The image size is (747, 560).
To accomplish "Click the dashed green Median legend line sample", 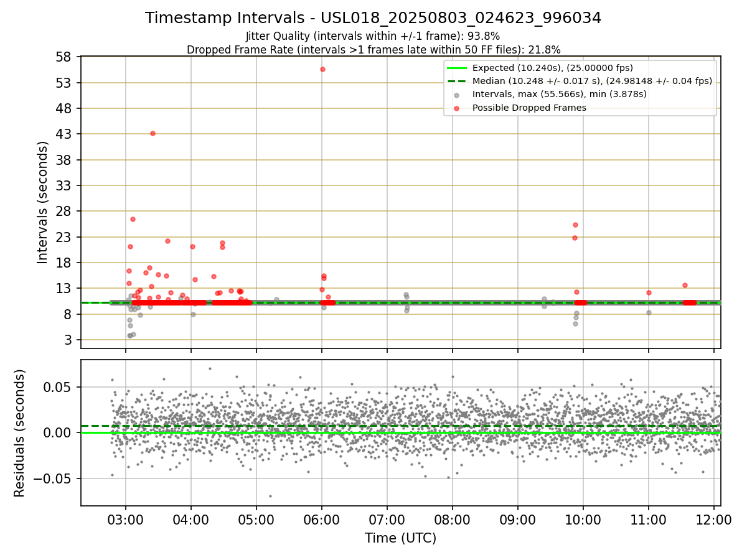I will 457,81.
